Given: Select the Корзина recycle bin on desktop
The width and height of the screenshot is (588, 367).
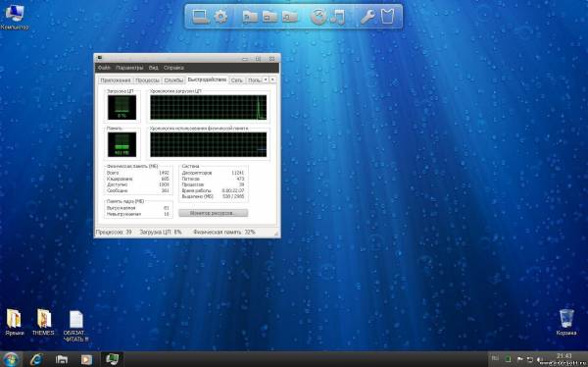Looking at the screenshot, I should click(x=566, y=322).
